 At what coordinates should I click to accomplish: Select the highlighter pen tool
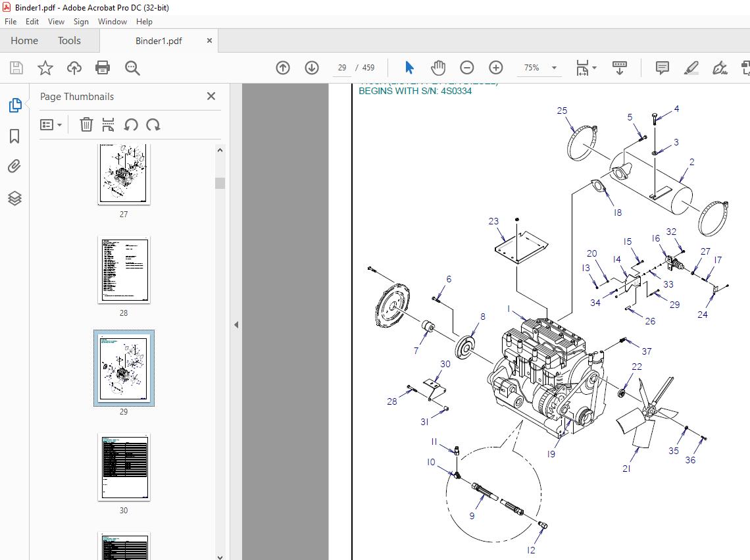pos(691,68)
